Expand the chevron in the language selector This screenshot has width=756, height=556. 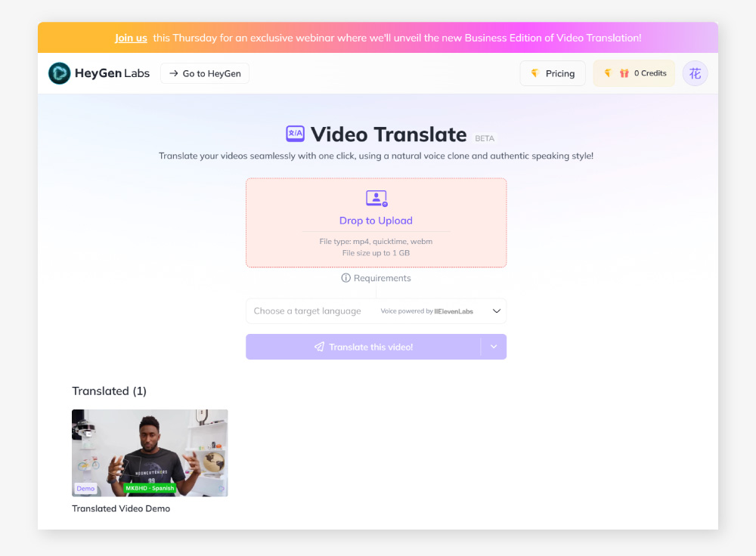(497, 310)
